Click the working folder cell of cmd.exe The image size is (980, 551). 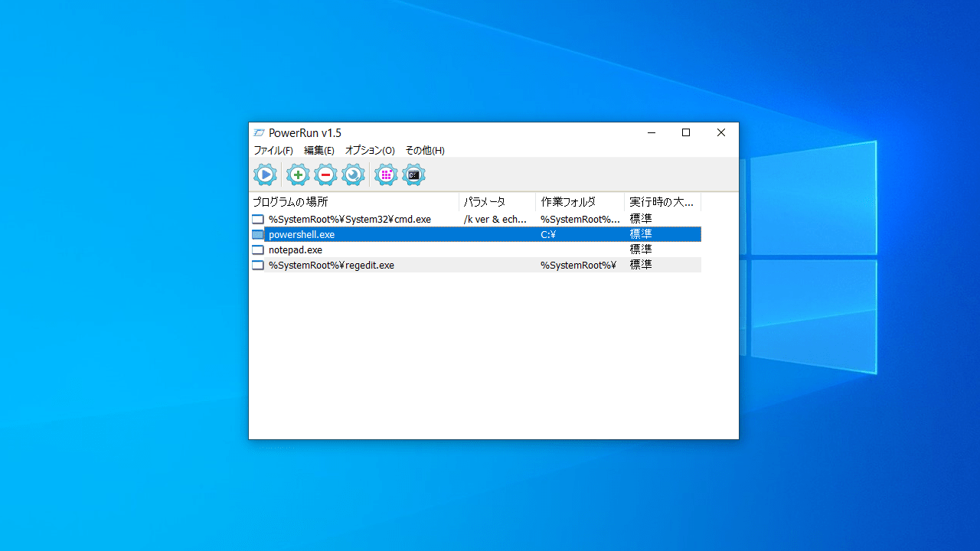pos(580,220)
